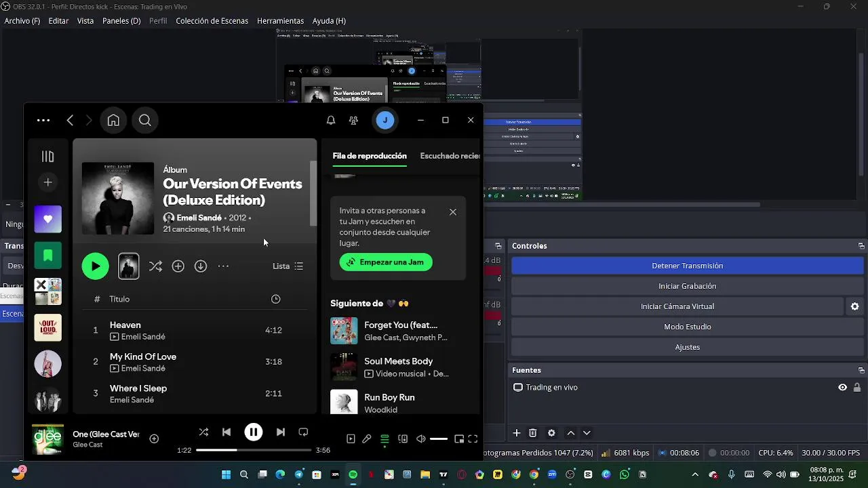Screen dimensions: 868x488
Task: Seek in the song progress bar
Action: pyautogui.click(x=254, y=450)
